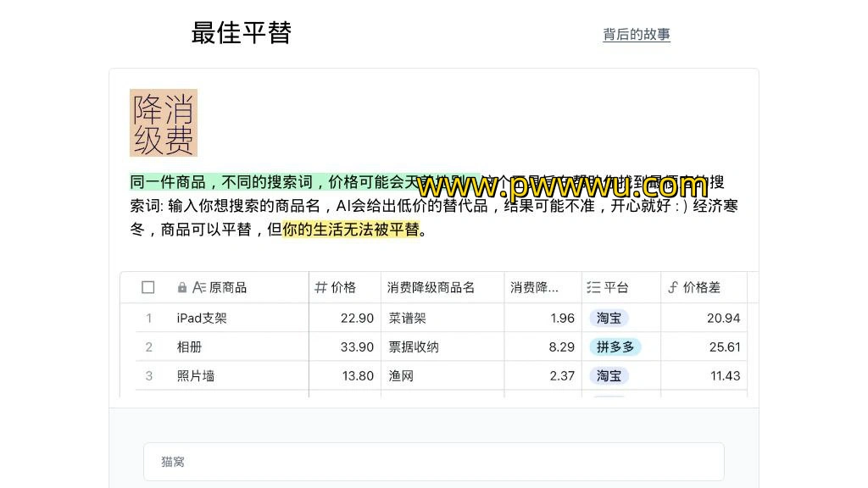Click row number 3
This screenshot has height=488, width=868.
click(148, 375)
